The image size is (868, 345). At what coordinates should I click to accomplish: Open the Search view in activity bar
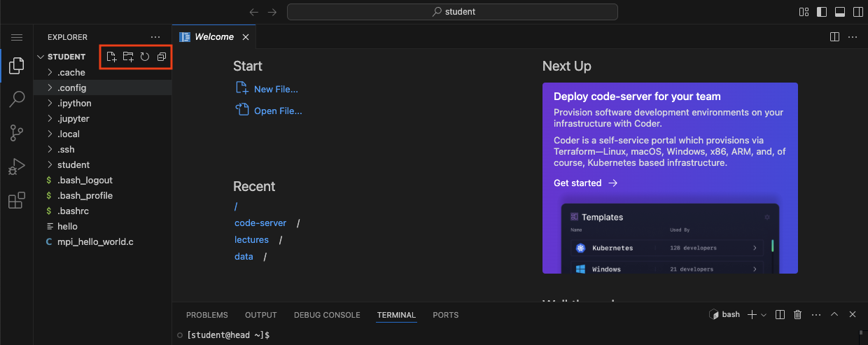(16, 99)
